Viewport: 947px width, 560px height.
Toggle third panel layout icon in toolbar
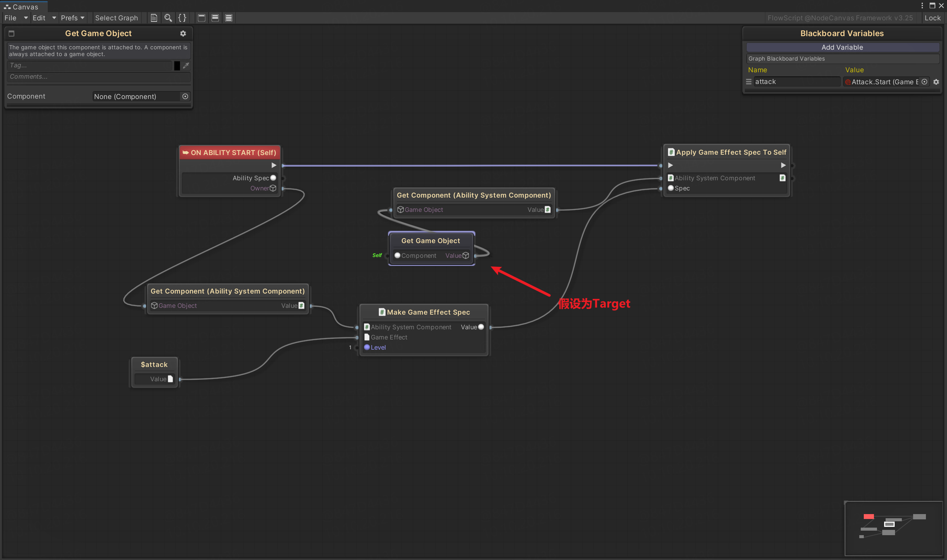pos(229,18)
